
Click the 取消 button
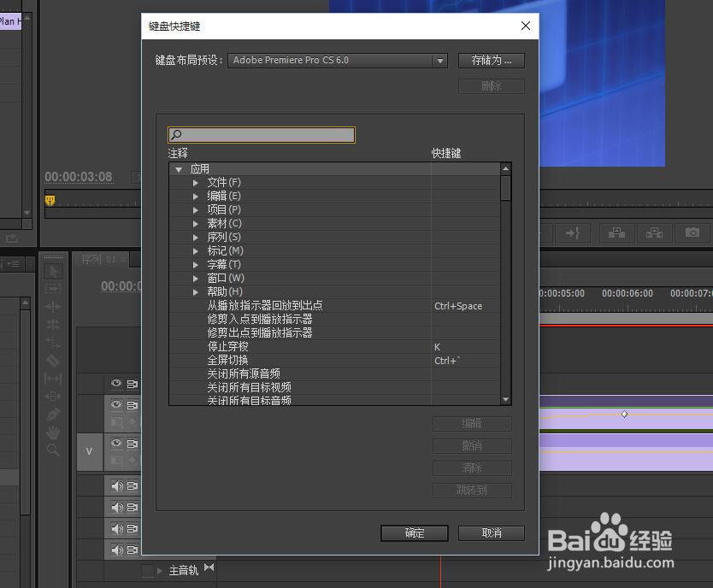491,533
